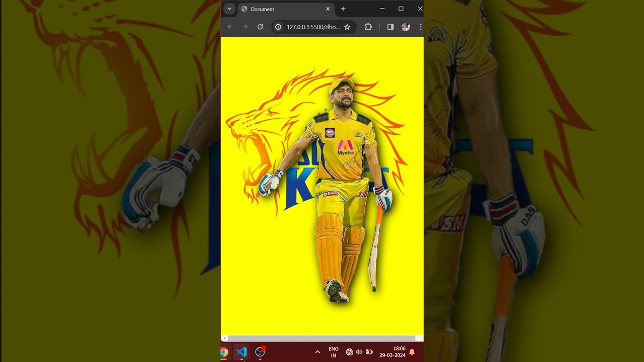Click the left arrow of horizontal scrollbar

click(224, 338)
